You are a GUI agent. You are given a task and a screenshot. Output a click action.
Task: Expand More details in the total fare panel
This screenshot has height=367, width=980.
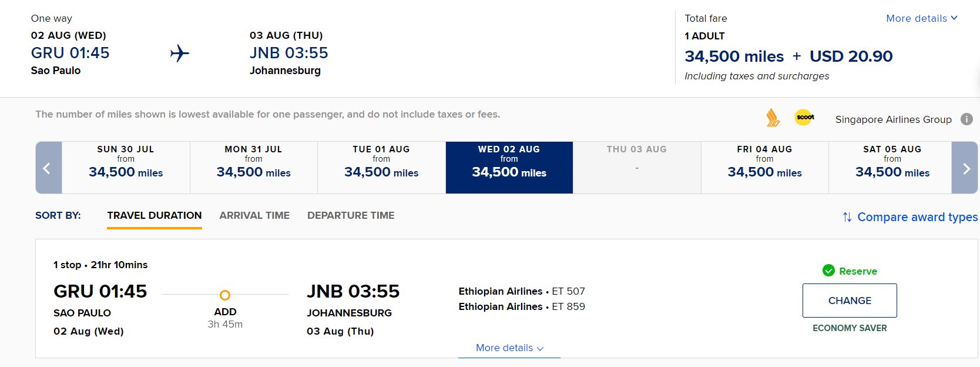pos(922,18)
